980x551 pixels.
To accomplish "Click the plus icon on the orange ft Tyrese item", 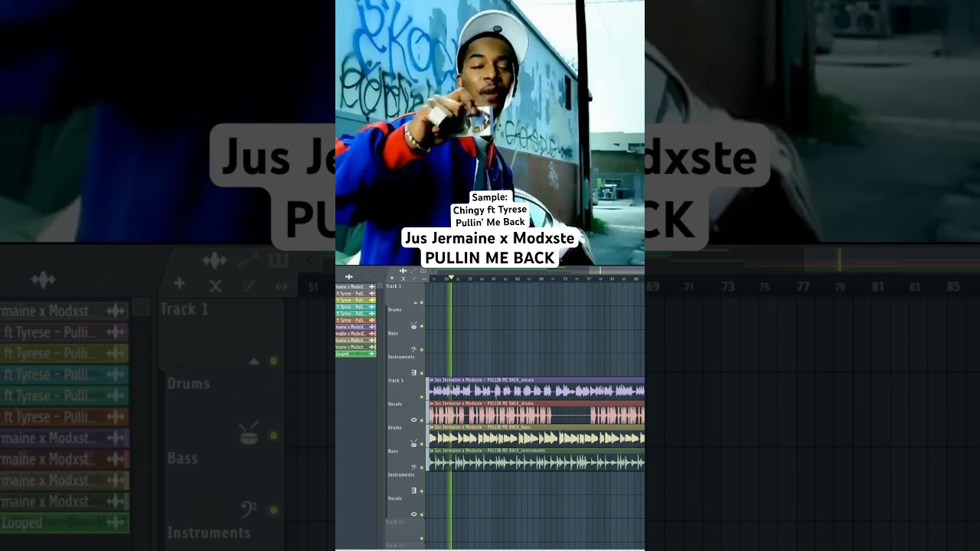I will click(x=372, y=320).
